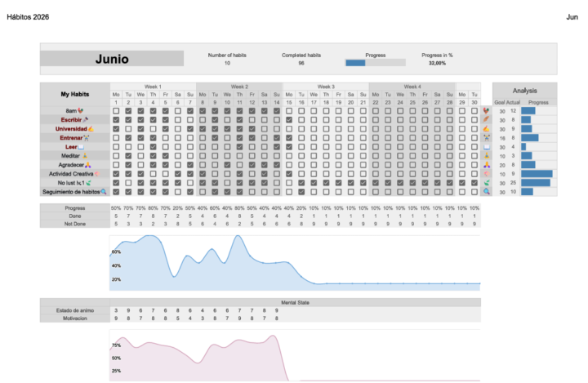Image resolution: width=588 pixels, height=383 pixels.
Task: Check the 8am box for Monday day 1
Action: pos(116,111)
